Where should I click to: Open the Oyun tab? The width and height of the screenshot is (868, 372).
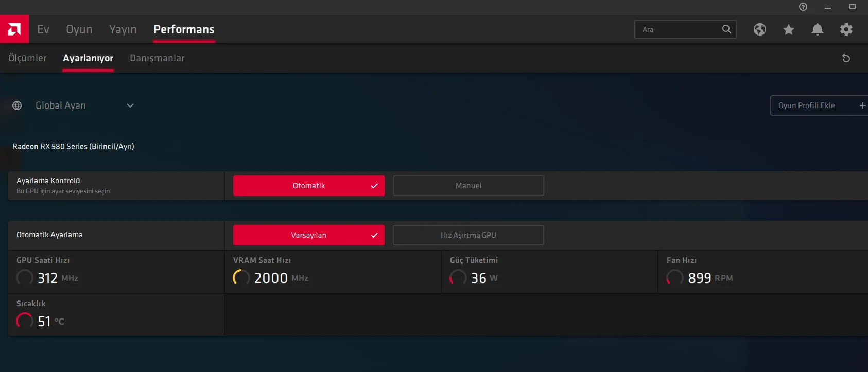click(79, 29)
